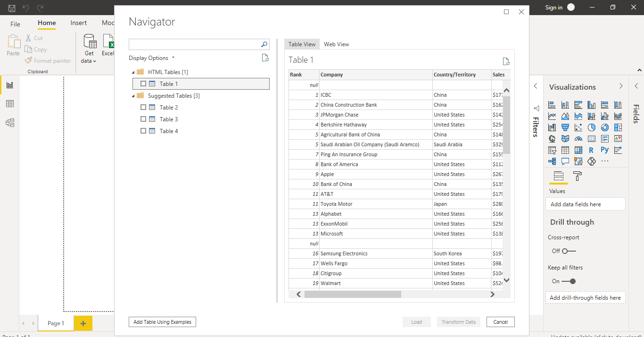644x337 pixels.
Task: Switch to the Web View tab
Action: point(337,44)
